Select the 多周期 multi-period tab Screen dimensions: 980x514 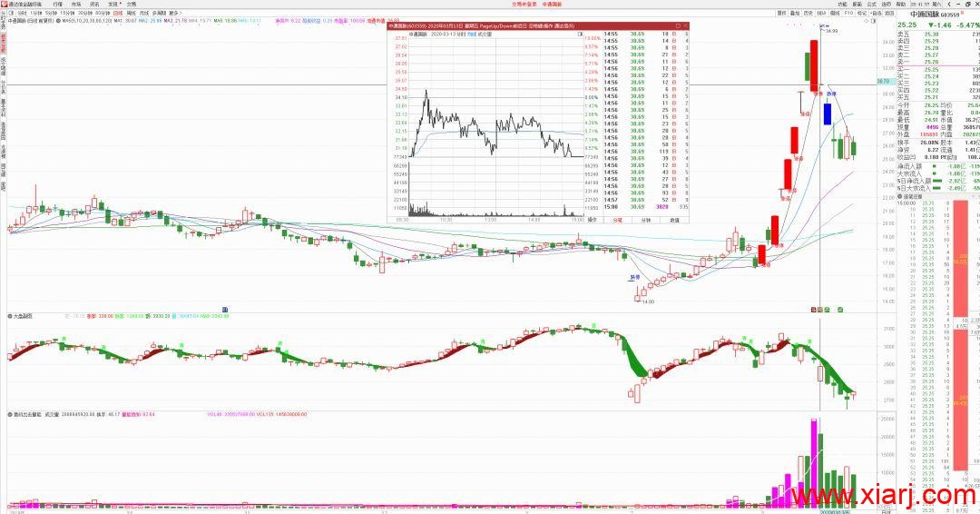click(160, 13)
